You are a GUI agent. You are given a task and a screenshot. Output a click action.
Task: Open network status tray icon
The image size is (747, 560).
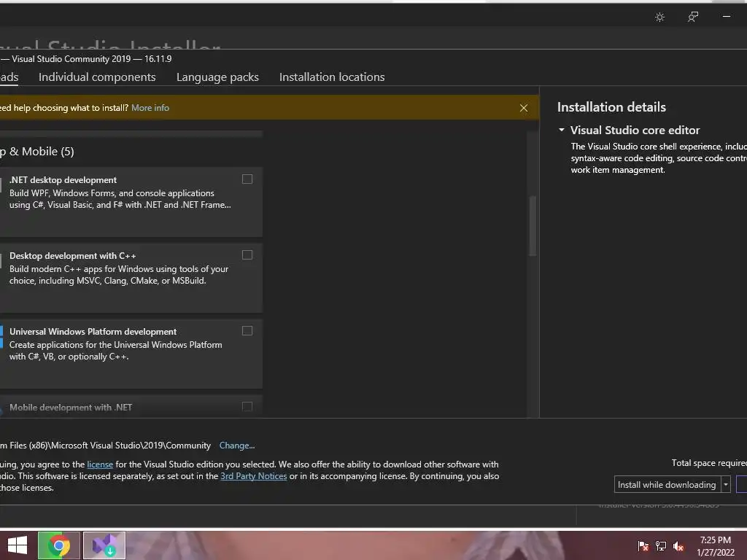pos(661,545)
